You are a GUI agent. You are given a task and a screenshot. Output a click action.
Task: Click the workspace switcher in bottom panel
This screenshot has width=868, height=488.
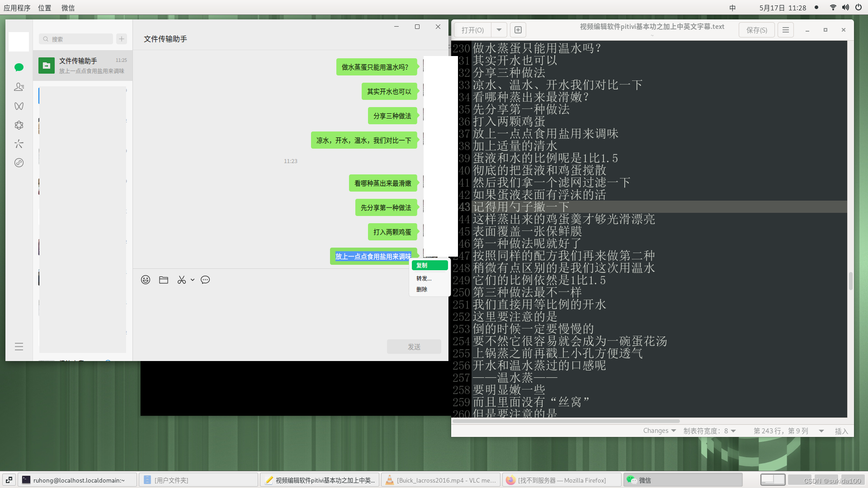773,479
